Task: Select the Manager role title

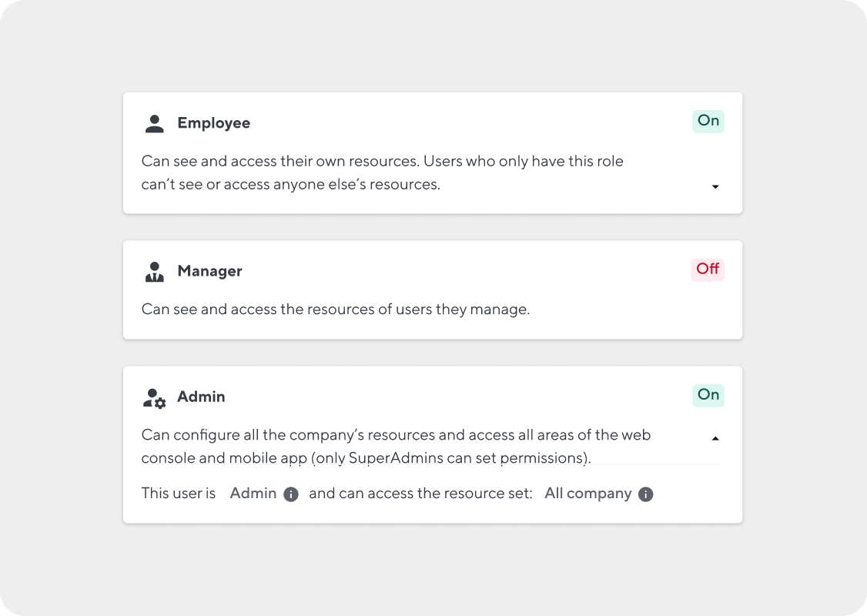Action: point(209,271)
